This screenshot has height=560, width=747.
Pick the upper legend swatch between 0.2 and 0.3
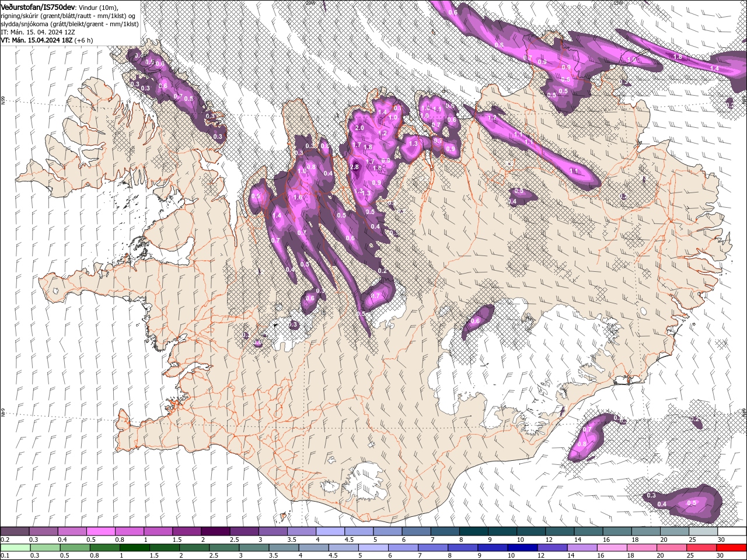pyautogui.click(x=15, y=531)
